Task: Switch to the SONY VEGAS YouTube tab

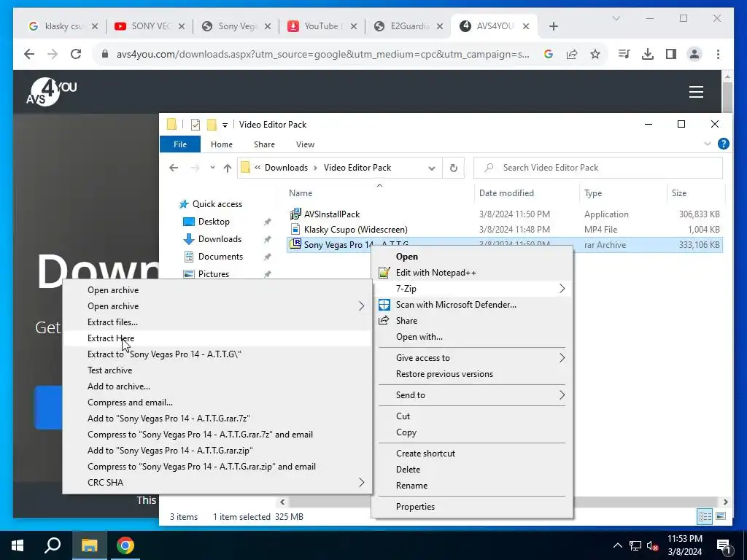Action: tap(150, 26)
